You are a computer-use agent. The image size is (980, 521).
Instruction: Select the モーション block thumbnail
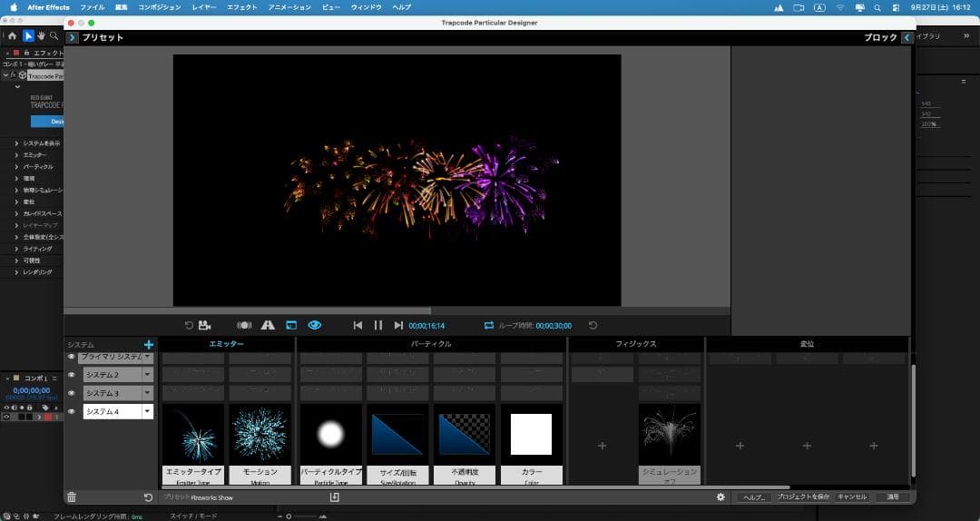(x=260, y=434)
